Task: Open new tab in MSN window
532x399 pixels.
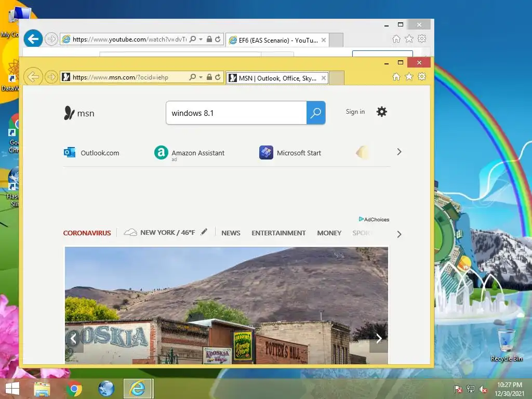Action: click(337, 78)
